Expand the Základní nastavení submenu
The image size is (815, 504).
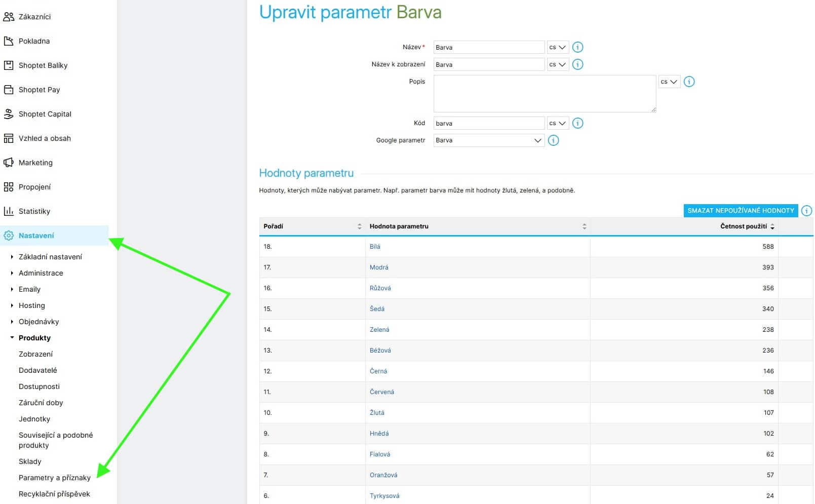[12, 257]
